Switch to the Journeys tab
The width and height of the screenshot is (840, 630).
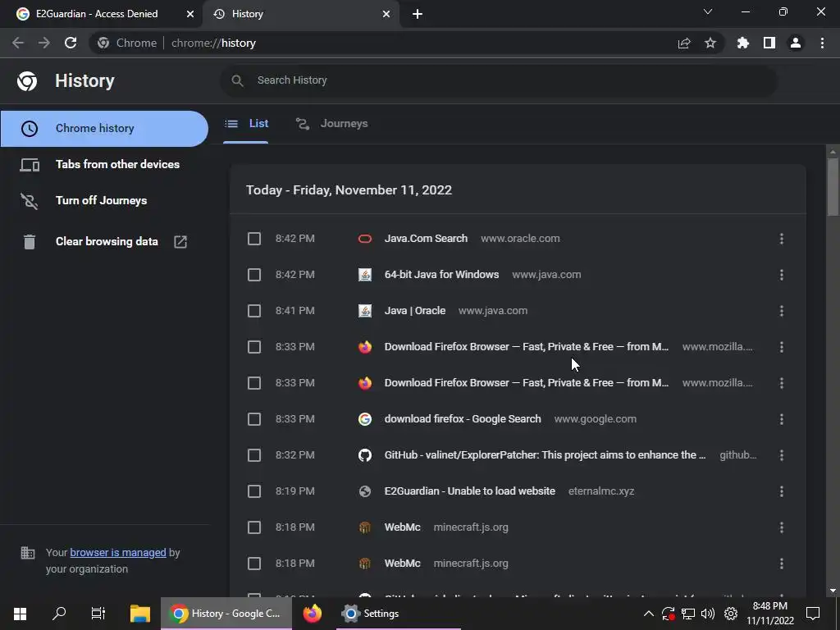tap(332, 124)
